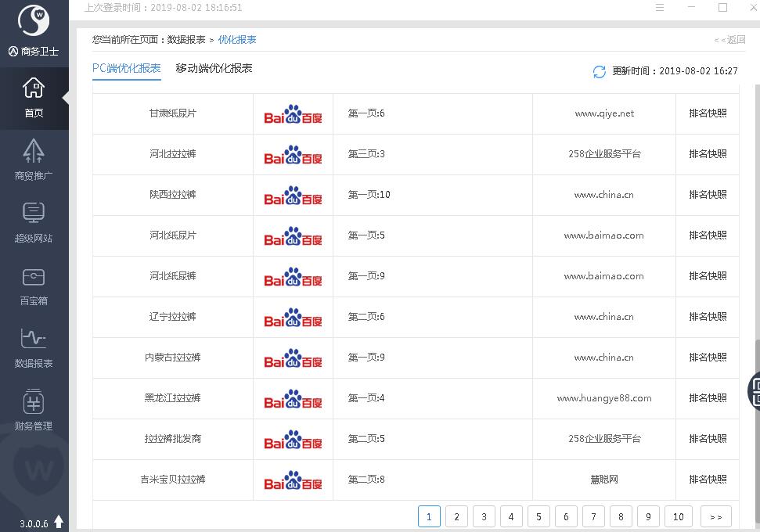Open the title bar menu icon
This screenshot has height=532, width=760.
(660, 8)
